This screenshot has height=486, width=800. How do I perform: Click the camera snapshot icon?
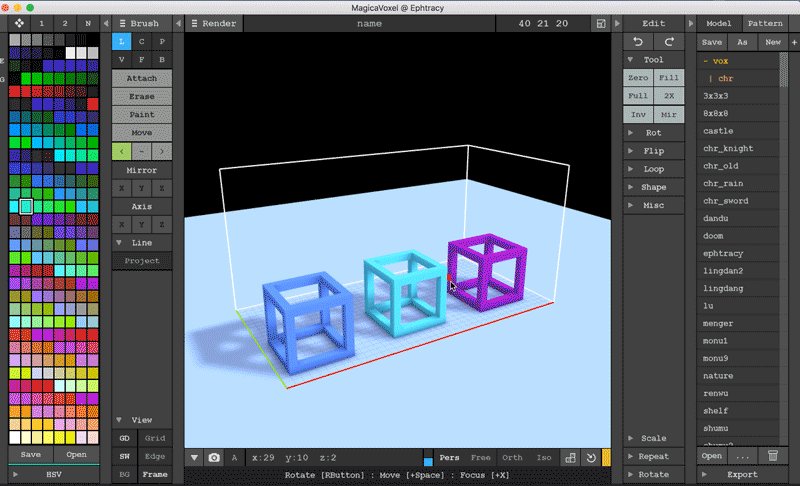click(x=214, y=457)
